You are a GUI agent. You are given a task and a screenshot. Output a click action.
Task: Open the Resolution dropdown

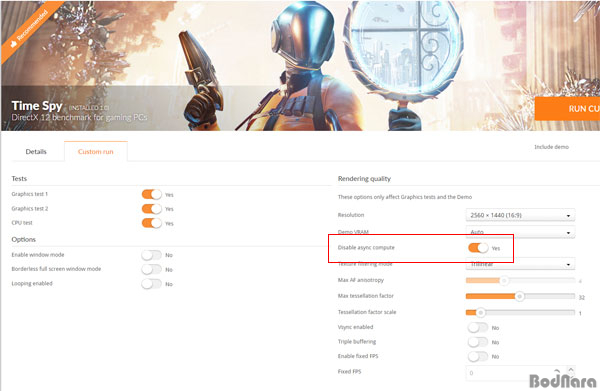pos(520,215)
